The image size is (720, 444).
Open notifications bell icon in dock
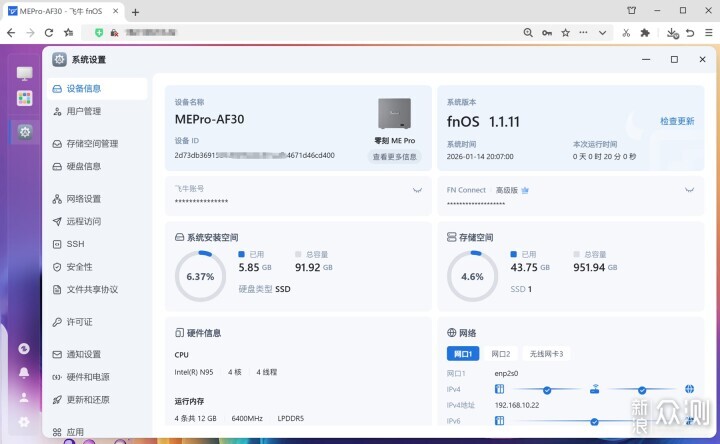click(x=24, y=373)
